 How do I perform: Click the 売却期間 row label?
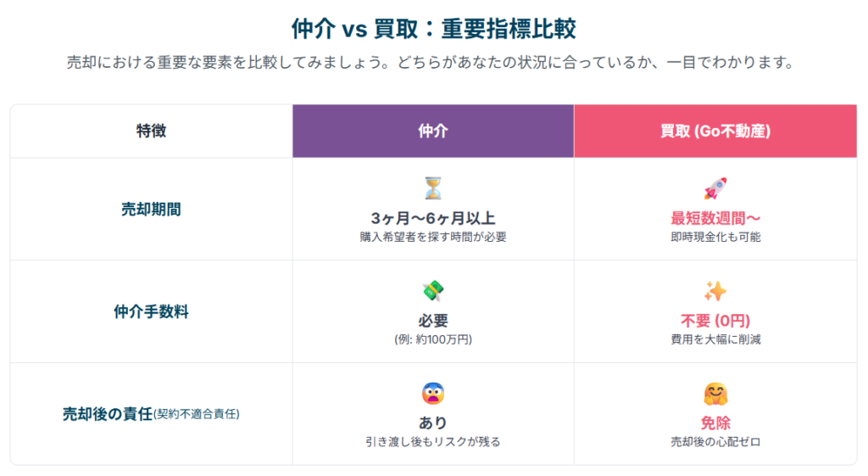pos(151,210)
